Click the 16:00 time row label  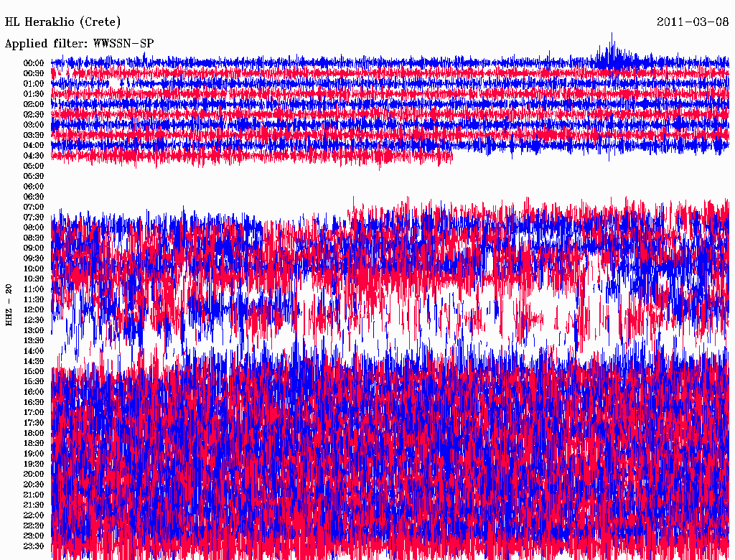34,392
